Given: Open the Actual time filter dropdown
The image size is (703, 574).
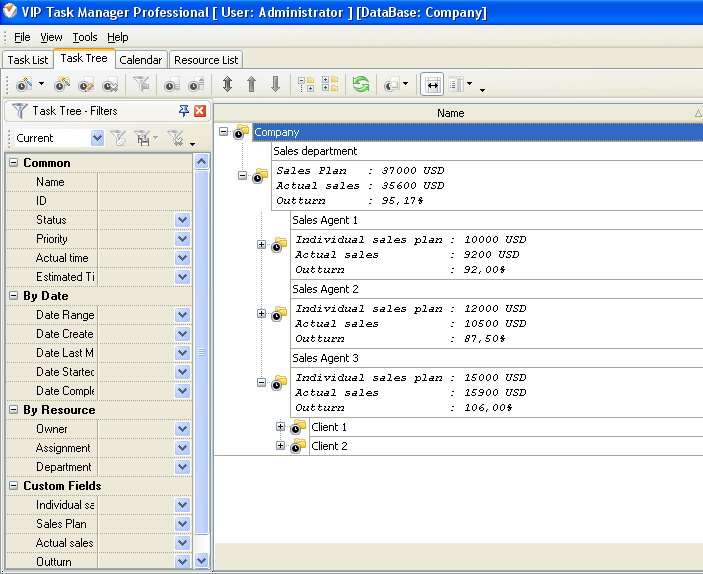Looking at the screenshot, I should 182,258.
